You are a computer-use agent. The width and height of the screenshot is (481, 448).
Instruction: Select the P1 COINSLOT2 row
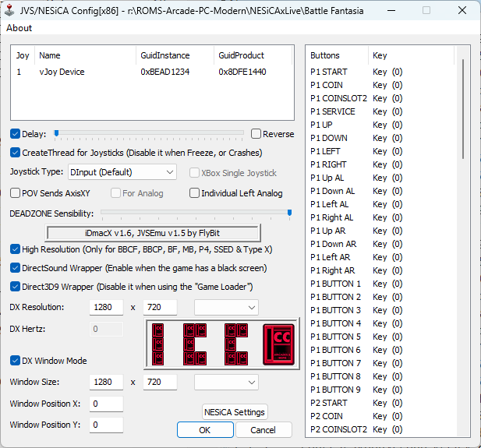pos(380,98)
